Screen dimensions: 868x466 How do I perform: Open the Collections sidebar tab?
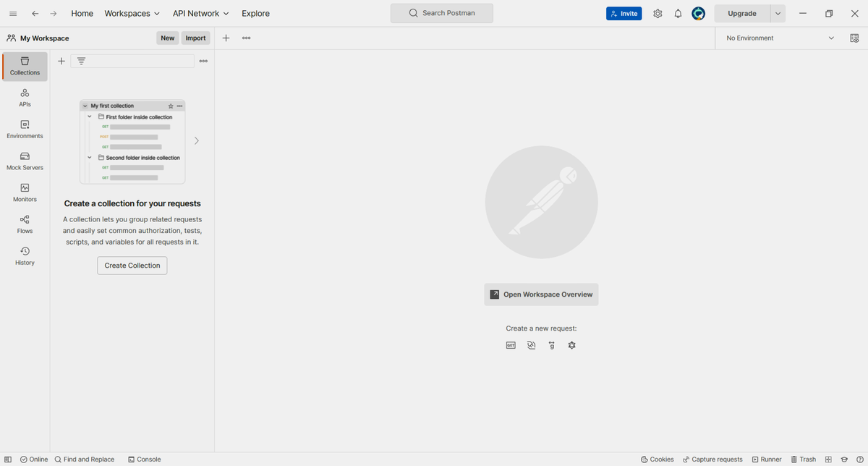pos(25,67)
